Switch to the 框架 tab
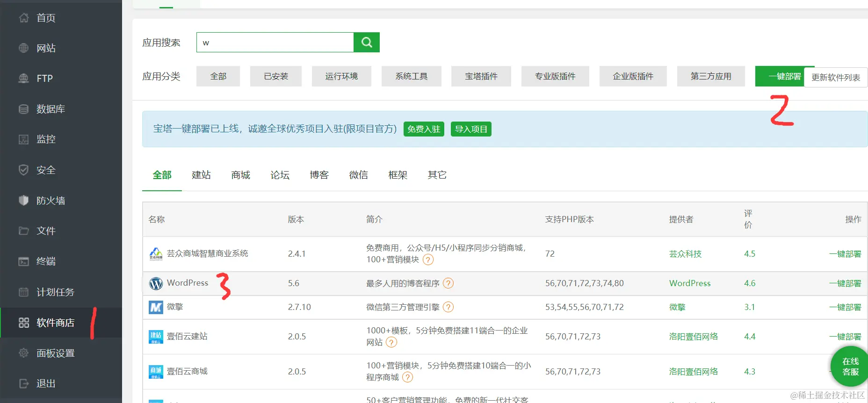Viewport: 868px width, 403px height. point(398,175)
